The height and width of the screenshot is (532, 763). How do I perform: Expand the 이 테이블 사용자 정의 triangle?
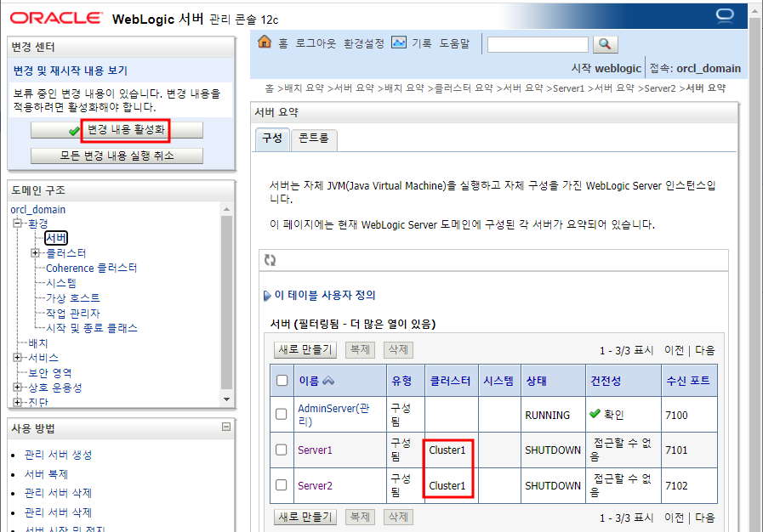[266, 296]
